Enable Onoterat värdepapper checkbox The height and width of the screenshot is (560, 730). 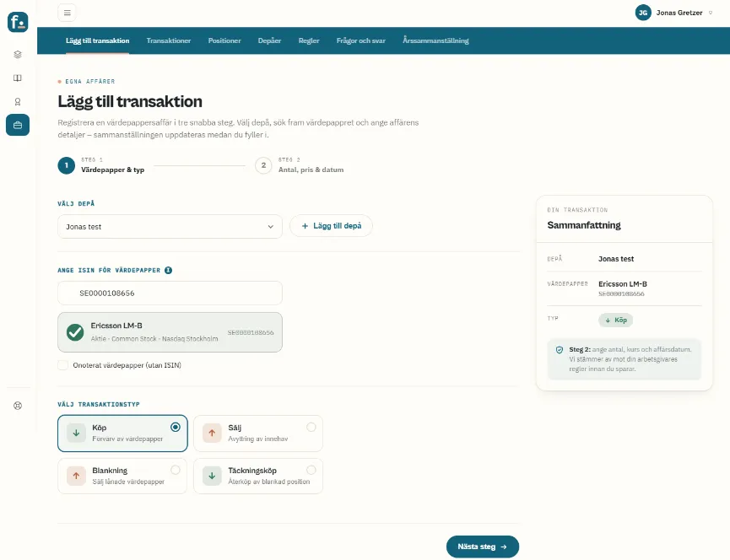click(x=62, y=365)
